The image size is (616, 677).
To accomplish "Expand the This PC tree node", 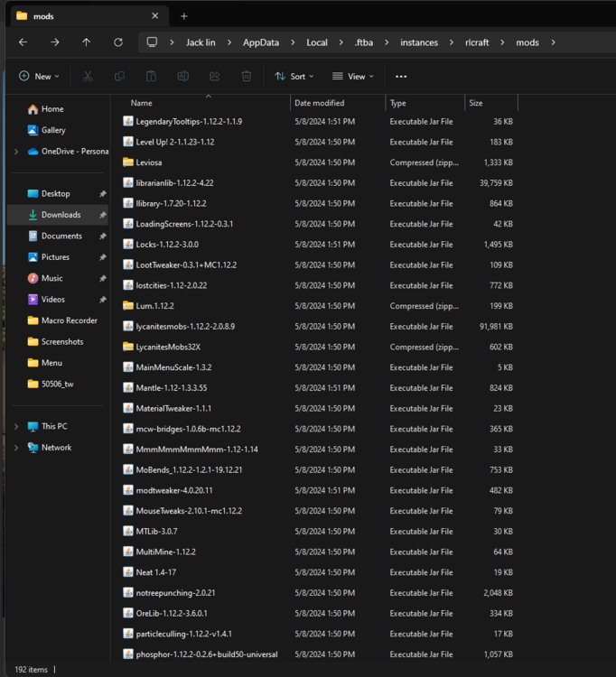I will (16, 426).
